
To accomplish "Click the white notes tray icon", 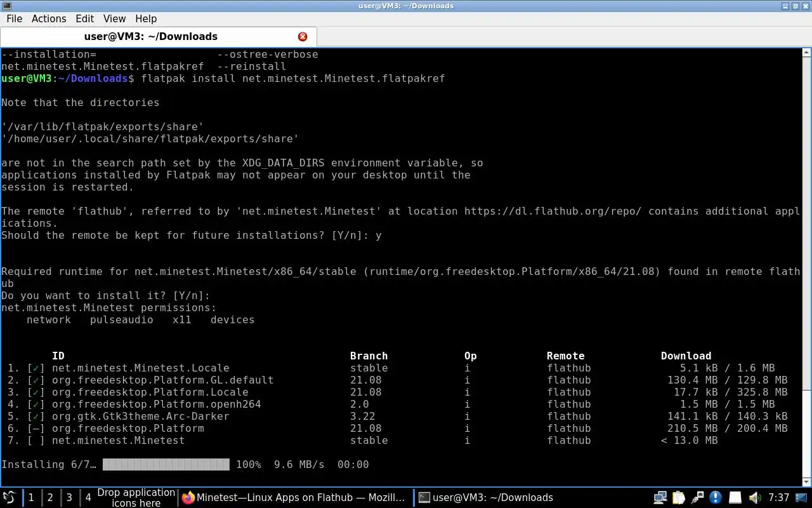I will coord(735,497).
